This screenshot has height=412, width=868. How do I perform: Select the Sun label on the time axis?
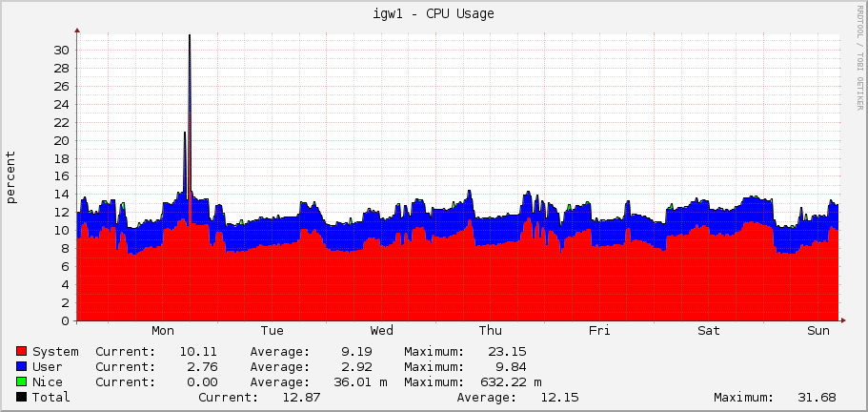(x=818, y=331)
